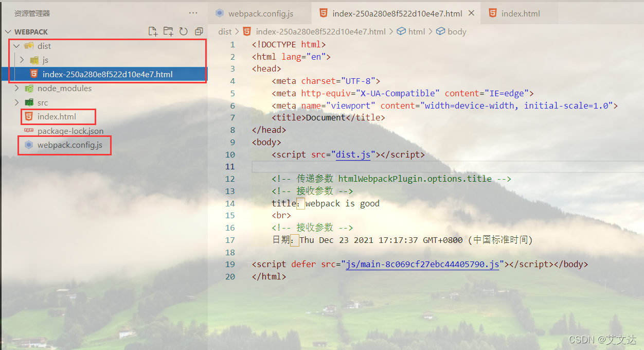Click the html breadcrumb segment
The width and height of the screenshot is (644, 350).
coord(417,31)
